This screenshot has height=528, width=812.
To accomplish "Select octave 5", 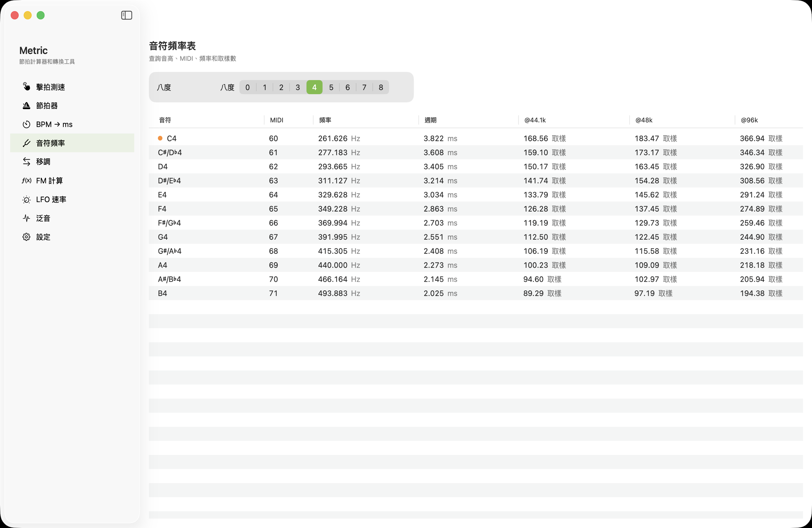I will (331, 87).
